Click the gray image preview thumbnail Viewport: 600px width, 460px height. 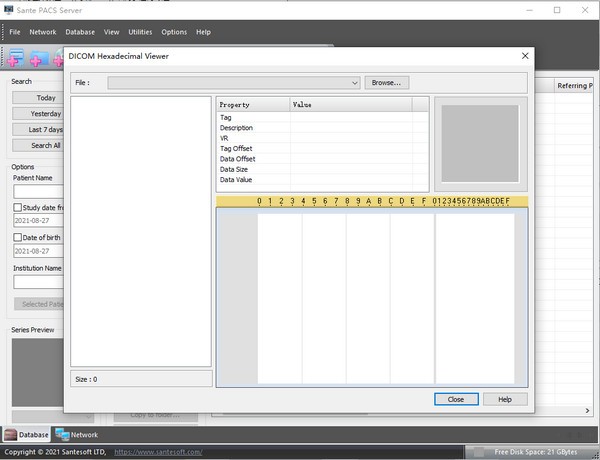pos(480,143)
